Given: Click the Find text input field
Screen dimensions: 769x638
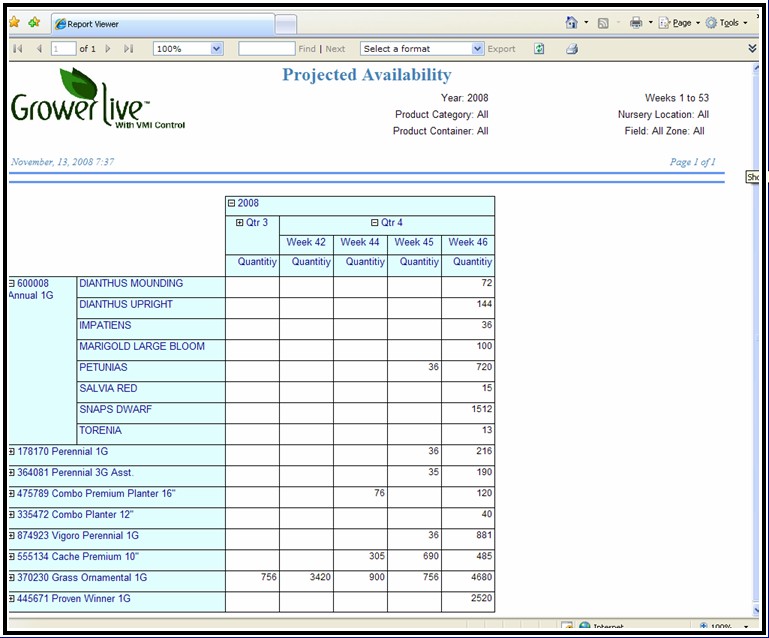Looking at the screenshot, I should pyautogui.click(x=266, y=48).
